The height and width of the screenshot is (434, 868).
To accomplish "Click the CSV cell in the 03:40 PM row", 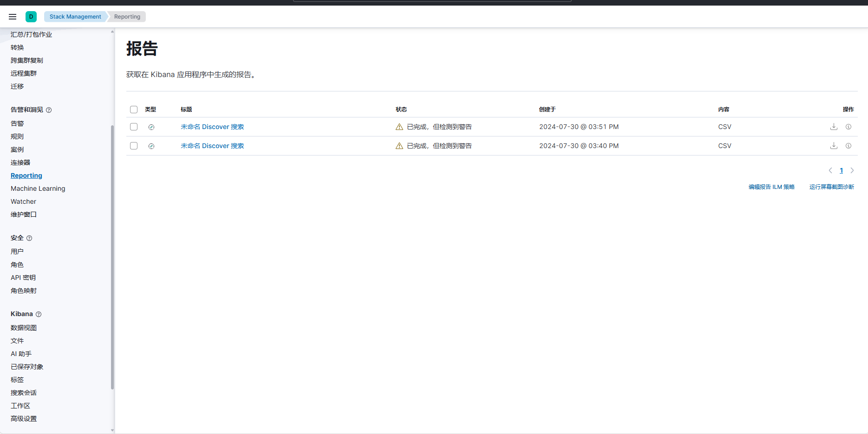I will pos(724,146).
